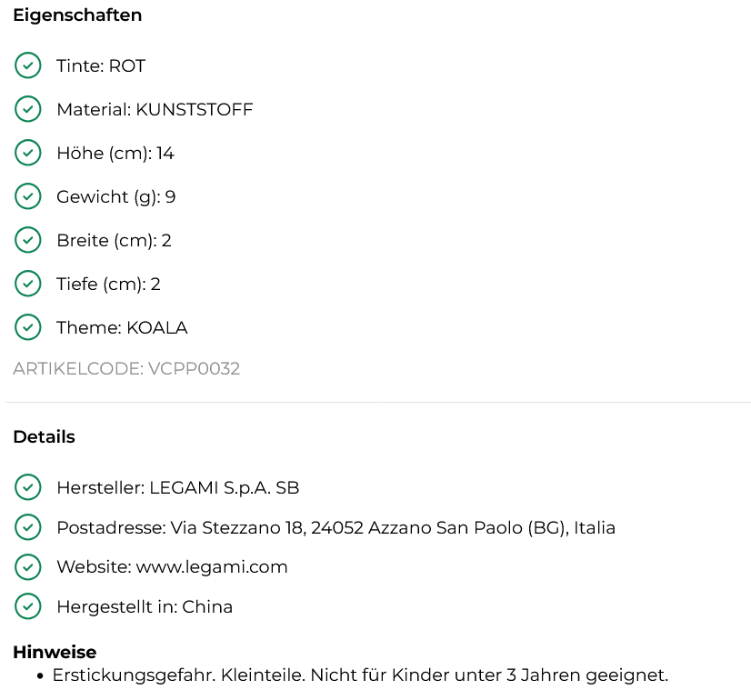751x700 pixels.
Task: Click the check icon beside Höhe (cm): 14
Action: [28, 152]
